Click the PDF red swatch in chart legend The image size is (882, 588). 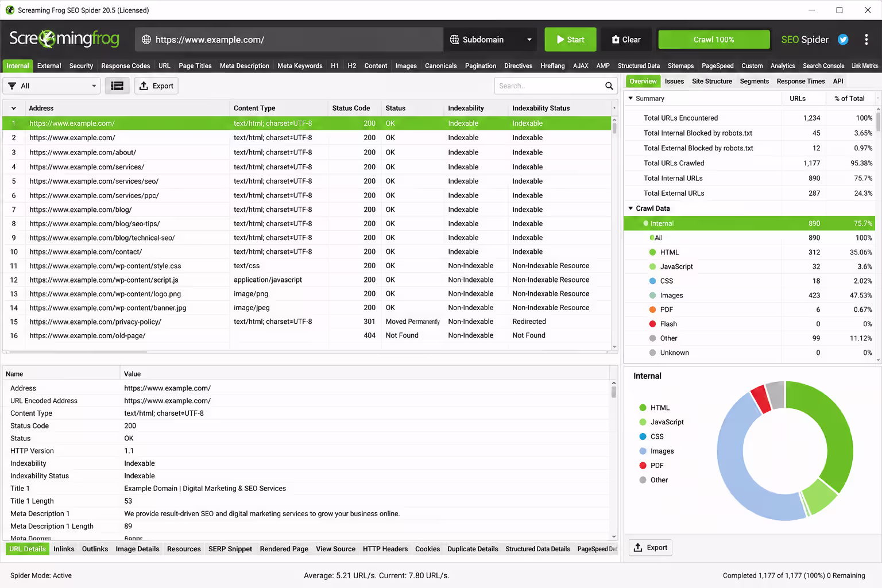tap(643, 466)
